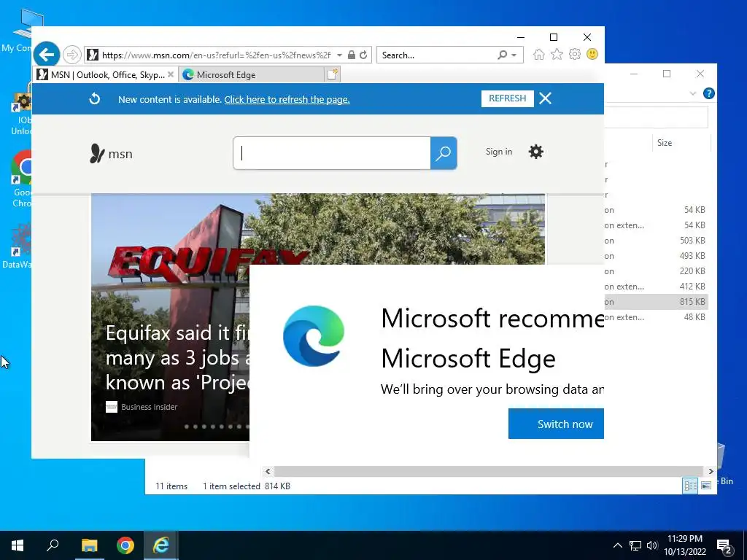Switch to Microsoft Edge tab

pos(252,75)
